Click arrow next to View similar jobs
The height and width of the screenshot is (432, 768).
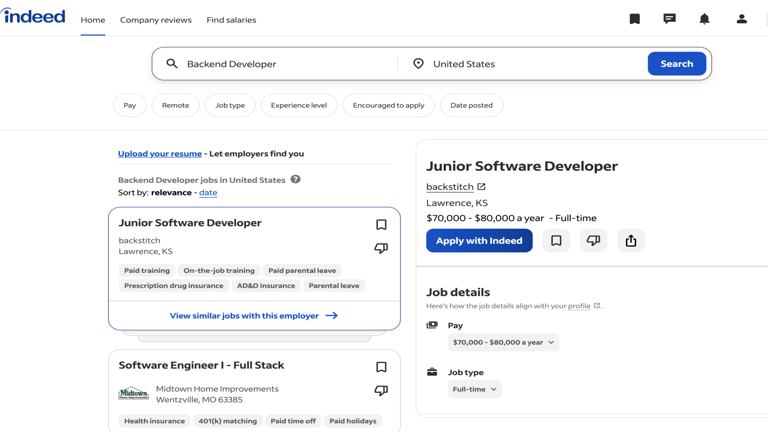point(332,315)
